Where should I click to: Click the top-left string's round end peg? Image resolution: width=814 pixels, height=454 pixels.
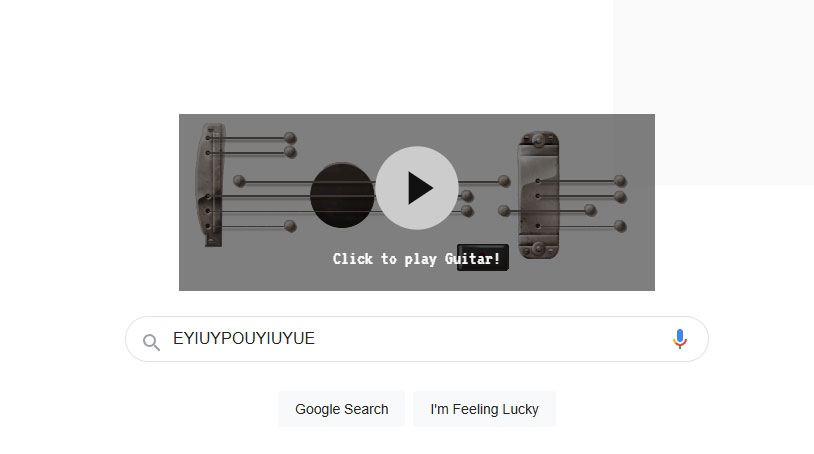290,138
